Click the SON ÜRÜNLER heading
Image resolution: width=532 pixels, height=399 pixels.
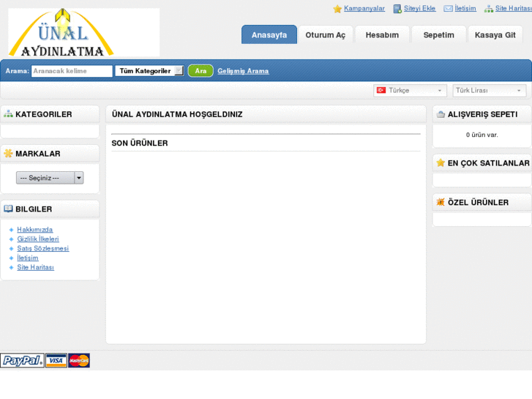click(x=140, y=143)
